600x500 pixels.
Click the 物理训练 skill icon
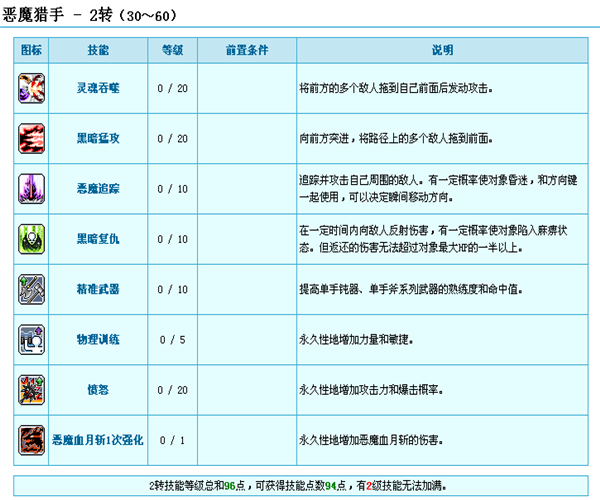[x=31, y=340]
